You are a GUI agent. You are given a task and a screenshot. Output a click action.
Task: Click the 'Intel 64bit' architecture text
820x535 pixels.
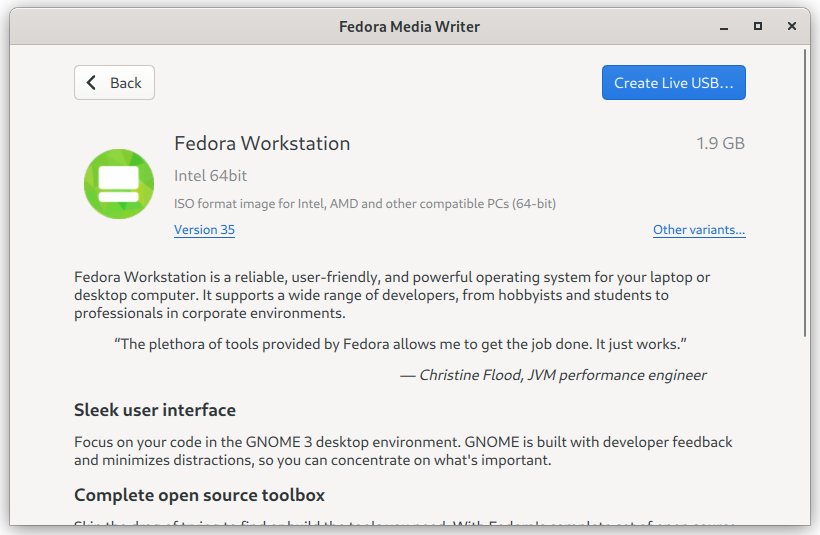coord(210,176)
